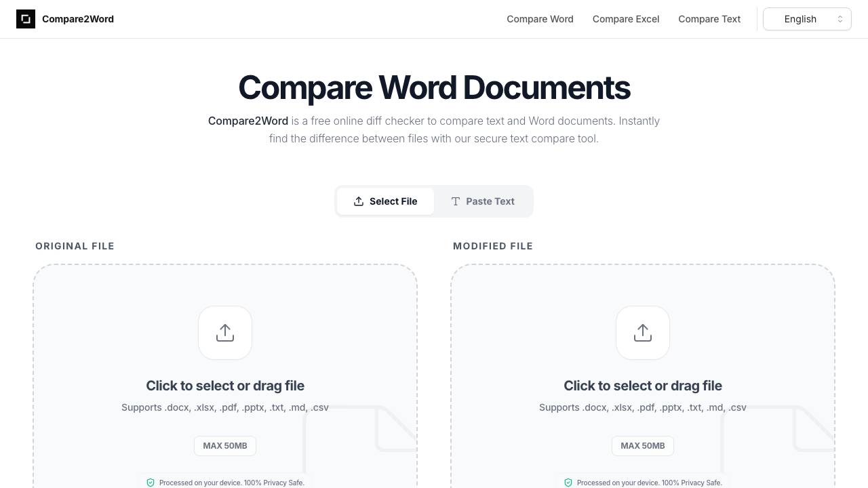This screenshot has width=868, height=488.
Task: Go to Compare Excel page
Action: coord(626,19)
